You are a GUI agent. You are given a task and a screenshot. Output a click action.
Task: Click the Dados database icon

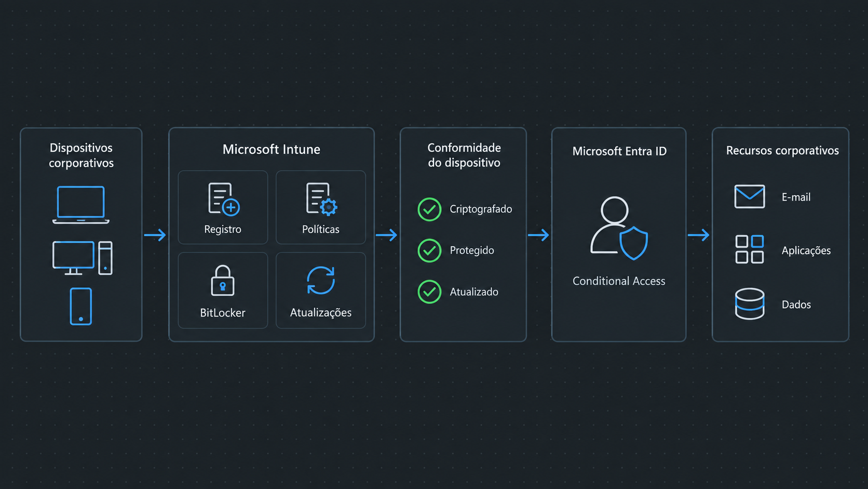coord(750,304)
